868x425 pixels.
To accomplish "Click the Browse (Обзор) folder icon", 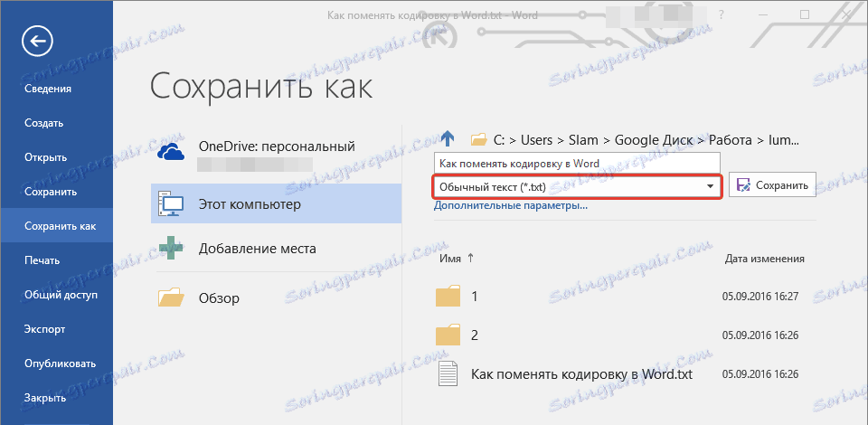I will (171, 297).
